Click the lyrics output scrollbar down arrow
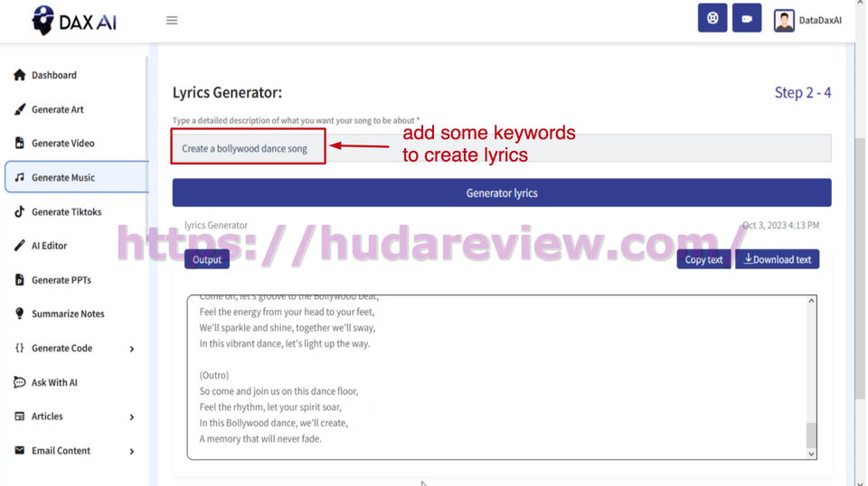The image size is (868, 486). tap(811, 453)
